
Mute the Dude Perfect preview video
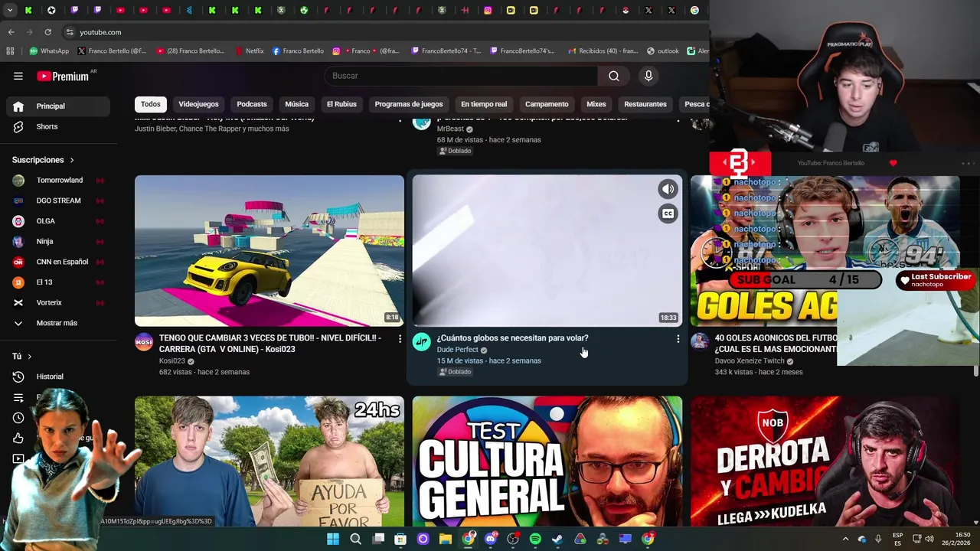[x=668, y=189]
